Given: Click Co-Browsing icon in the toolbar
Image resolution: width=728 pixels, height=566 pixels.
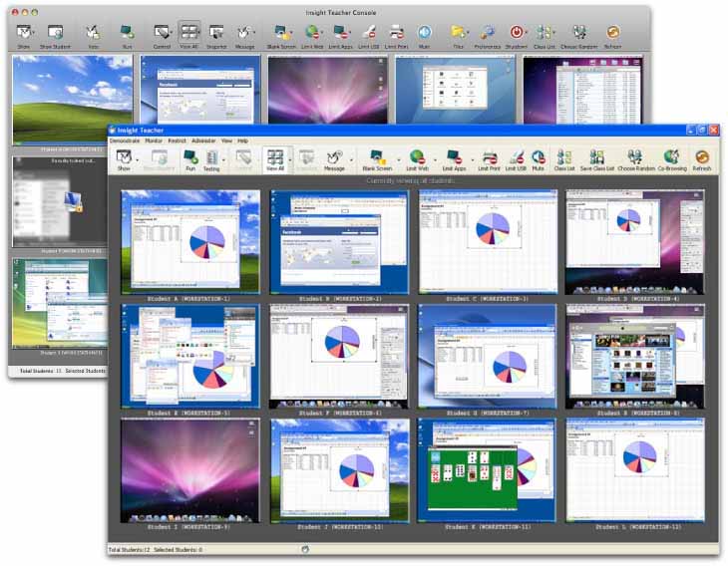Looking at the screenshot, I should [670, 159].
